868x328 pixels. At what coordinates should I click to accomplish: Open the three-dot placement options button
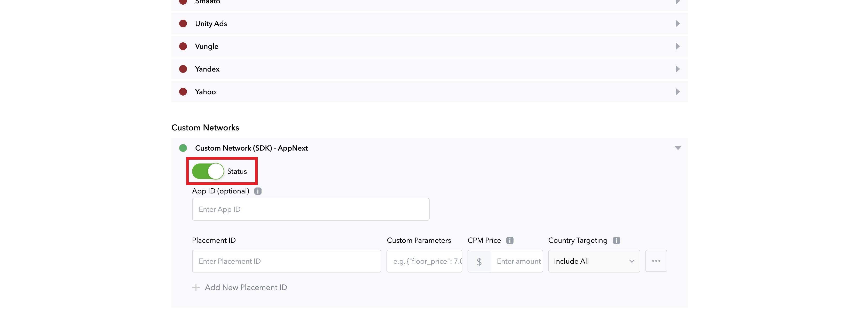click(656, 261)
